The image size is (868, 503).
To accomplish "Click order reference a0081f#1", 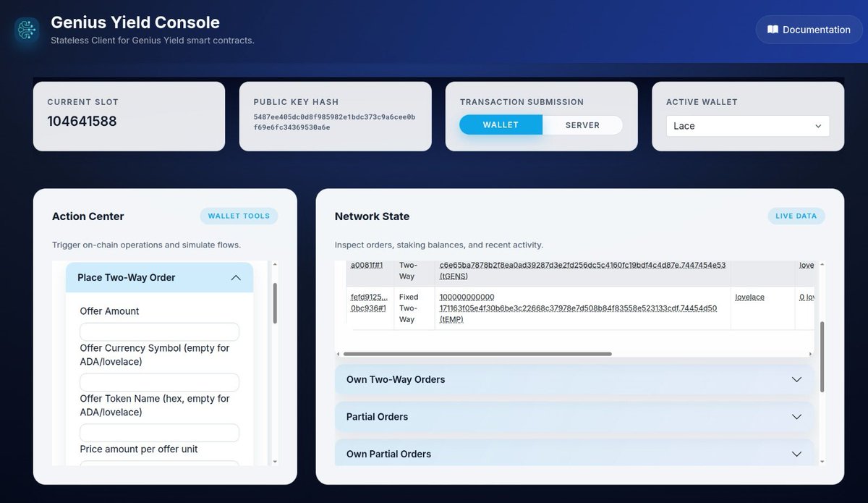I will point(367,265).
